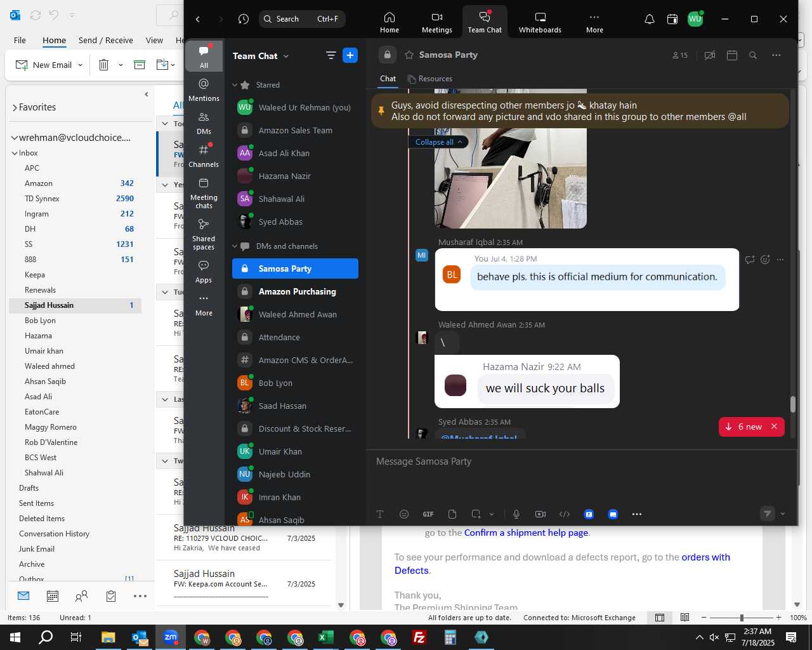Expand the Team Chat dropdown arrow
812x650 pixels.
tap(286, 56)
